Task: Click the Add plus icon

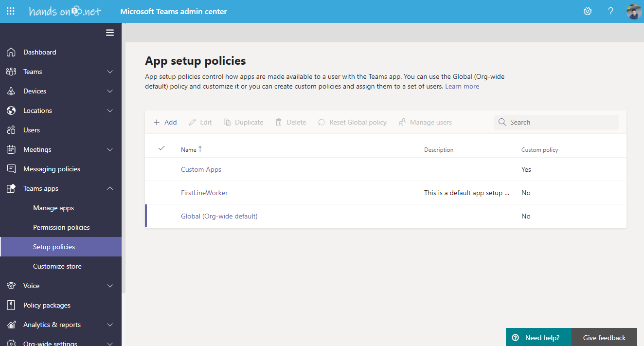Action: pos(156,122)
